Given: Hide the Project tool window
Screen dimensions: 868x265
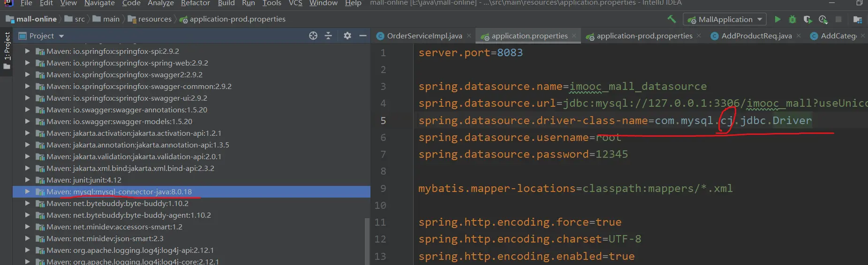Looking at the screenshot, I should (362, 36).
